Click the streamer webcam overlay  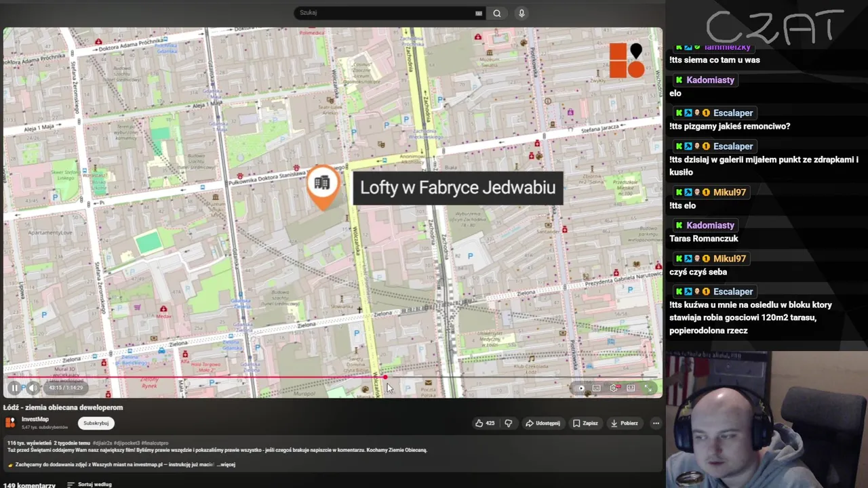point(766,420)
